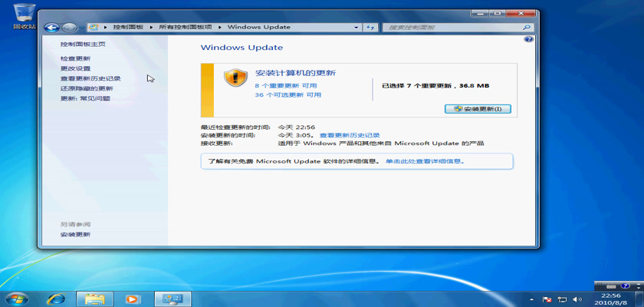Show hidden system tray icons
This screenshot has width=644, height=307.
pos(531,299)
